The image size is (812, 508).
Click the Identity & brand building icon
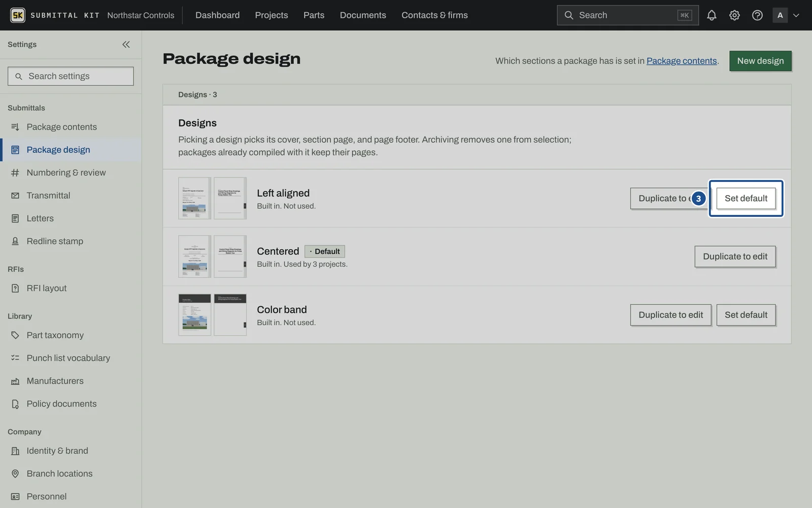tap(15, 451)
